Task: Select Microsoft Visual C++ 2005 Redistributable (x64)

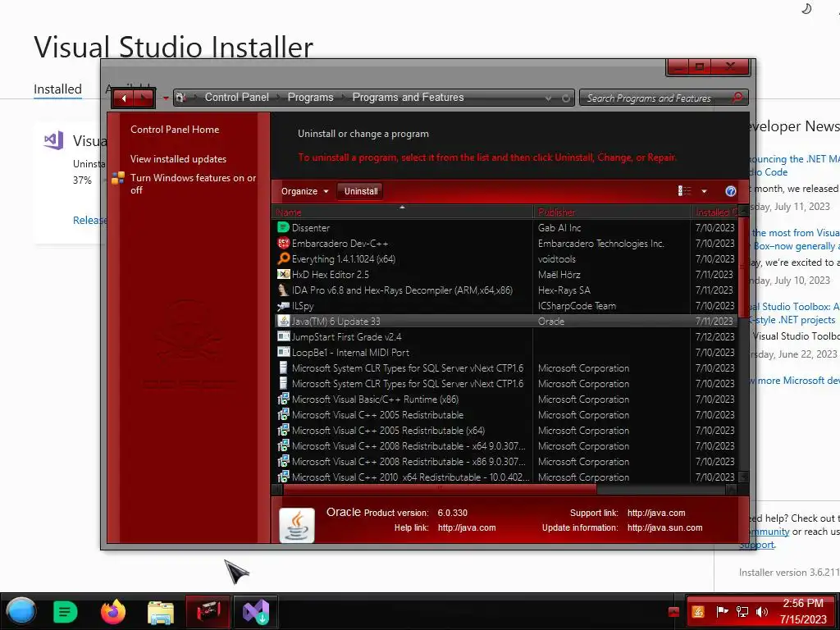Action: point(504,430)
